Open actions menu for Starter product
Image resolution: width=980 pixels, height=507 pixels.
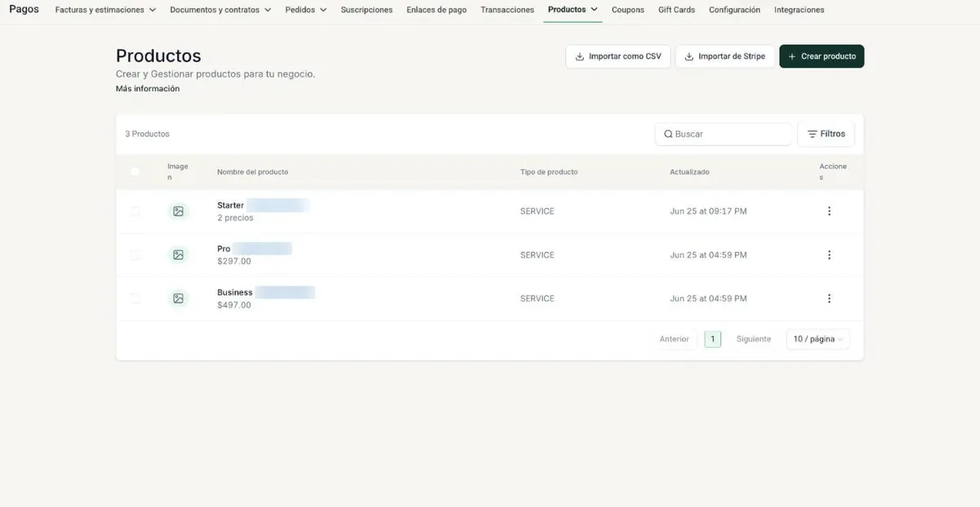click(829, 211)
